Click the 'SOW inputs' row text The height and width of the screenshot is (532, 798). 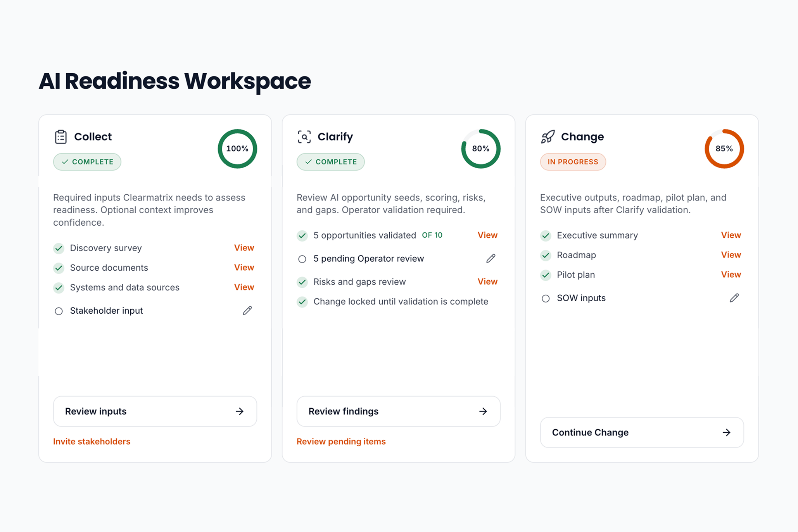[581, 298]
